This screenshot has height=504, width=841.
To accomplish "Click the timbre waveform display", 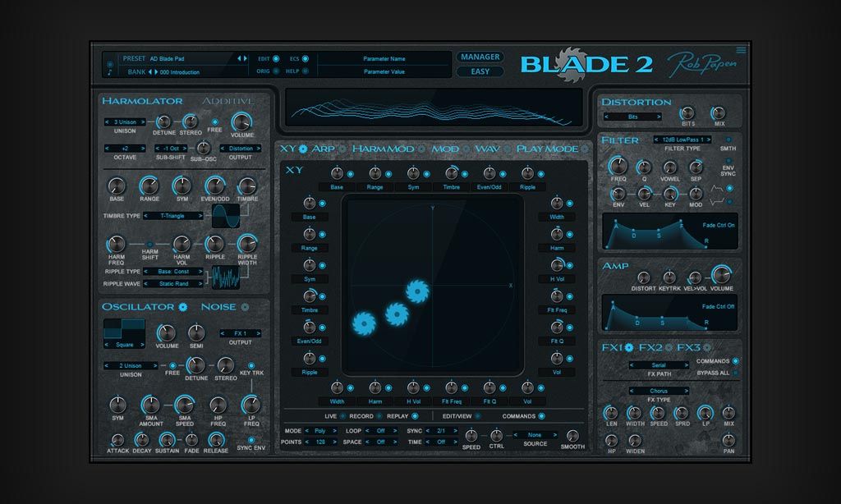I will [226, 216].
